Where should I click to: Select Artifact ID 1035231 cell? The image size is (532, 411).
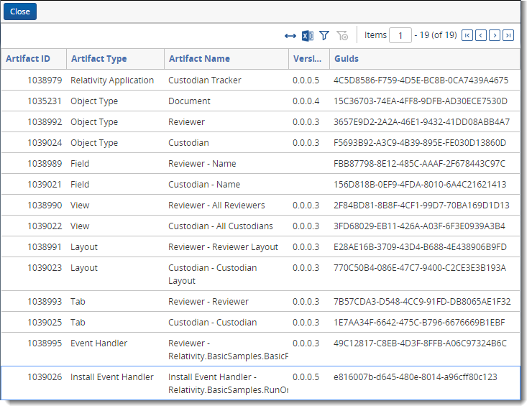pyautogui.click(x=45, y=101)
